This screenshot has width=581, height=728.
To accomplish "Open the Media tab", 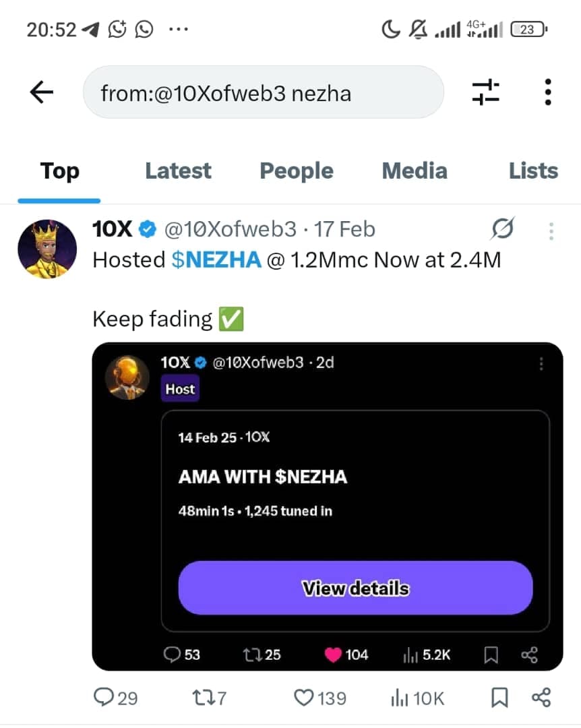I will [x=414, y=171].
